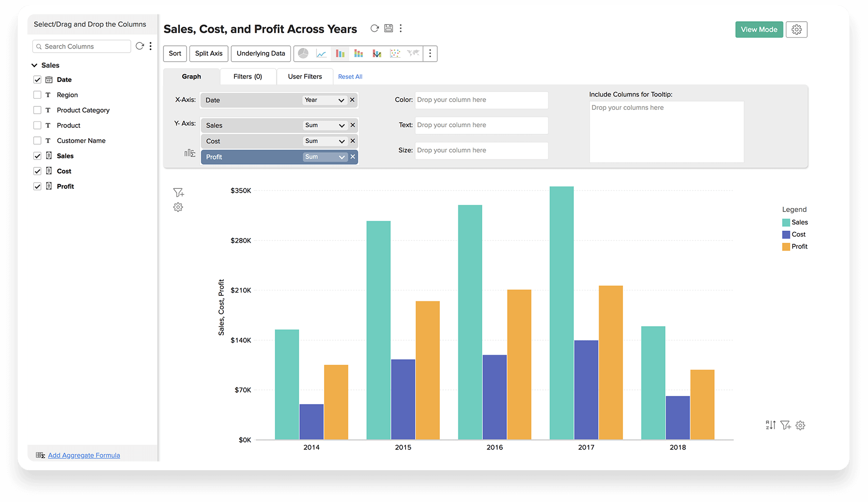868x502 pixels.
Task: Click the View Mode button
Action: [759, 29]
